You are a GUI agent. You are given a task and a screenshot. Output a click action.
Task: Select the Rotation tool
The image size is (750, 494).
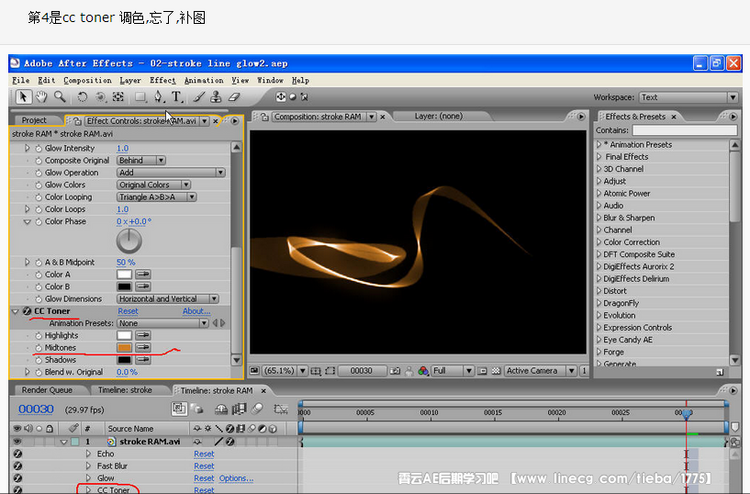(x=82, y=97)
